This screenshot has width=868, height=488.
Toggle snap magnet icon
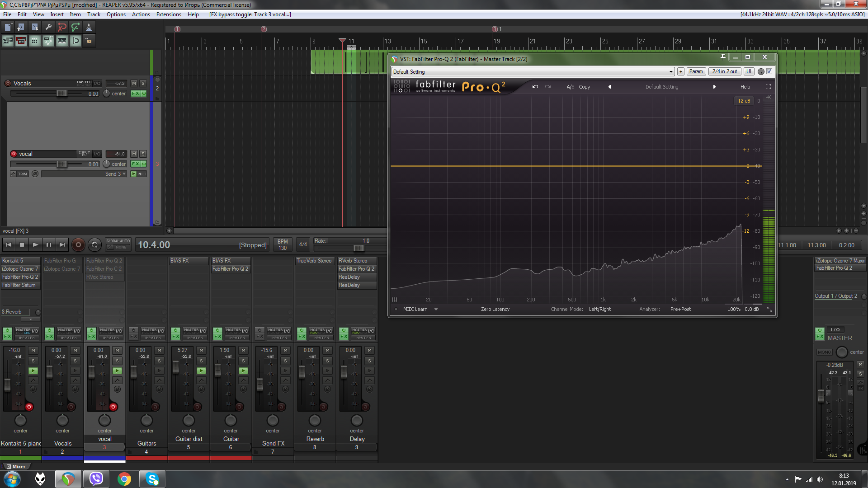(x=75, y=41)
